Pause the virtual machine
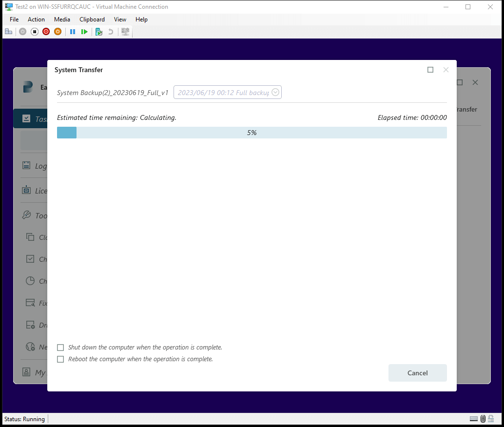 [x=73, y=32]
